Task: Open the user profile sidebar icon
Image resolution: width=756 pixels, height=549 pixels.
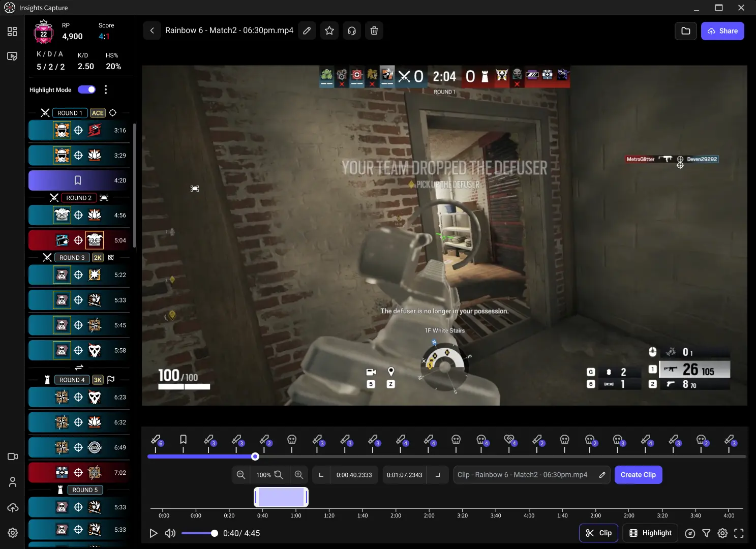Action: (13, 482)
